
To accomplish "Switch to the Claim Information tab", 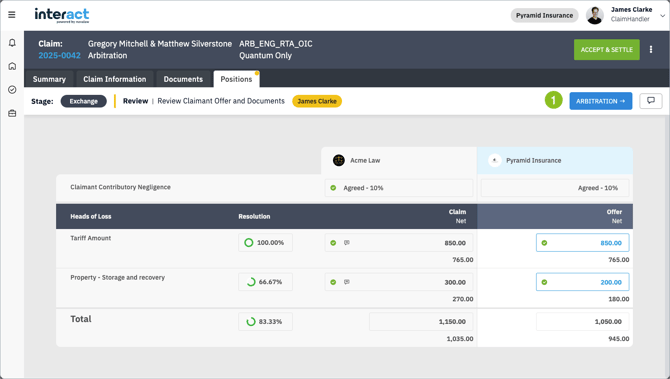I will coord(115,79).
